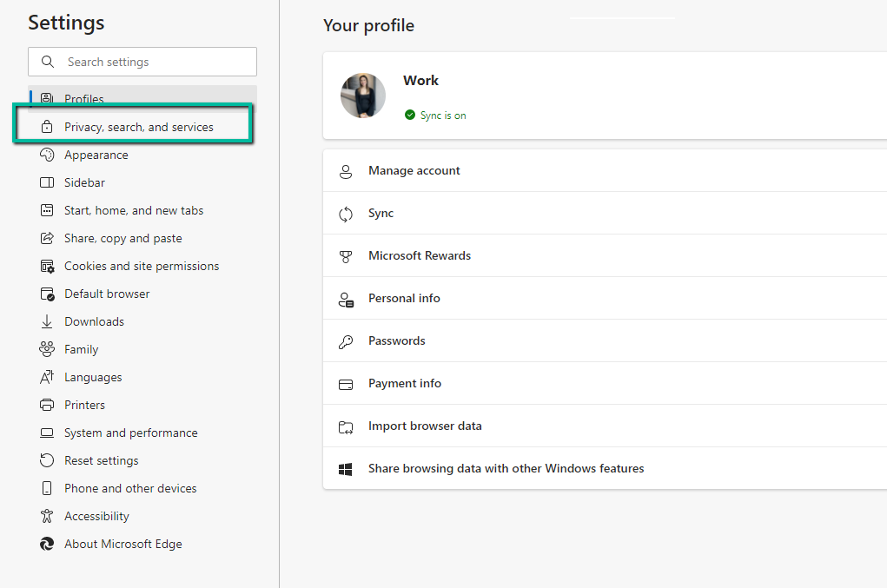Open Import browser data option
The image size is (887, 588).
(605, 426)
